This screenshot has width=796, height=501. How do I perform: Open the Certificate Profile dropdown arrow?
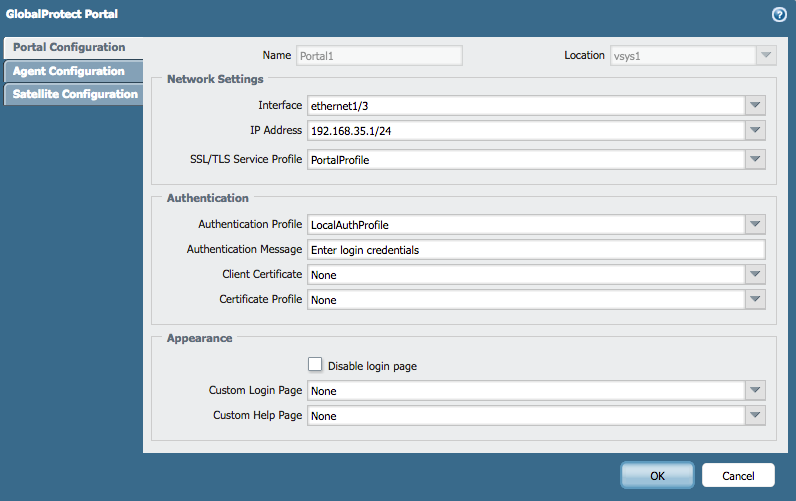(755, 300)
